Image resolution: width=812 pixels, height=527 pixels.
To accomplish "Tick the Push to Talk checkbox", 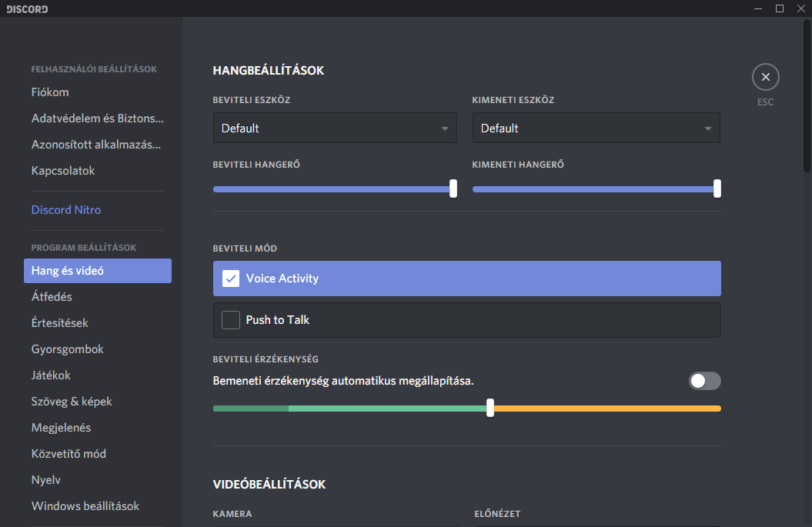I will click(x=231, y=320).
